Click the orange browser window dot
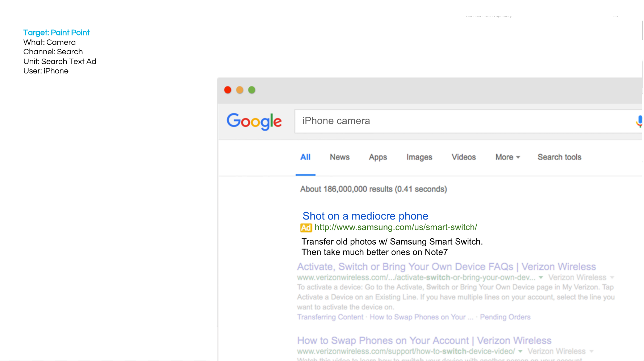The width and height of the screenshot is (644, 361). click(240, 90)
